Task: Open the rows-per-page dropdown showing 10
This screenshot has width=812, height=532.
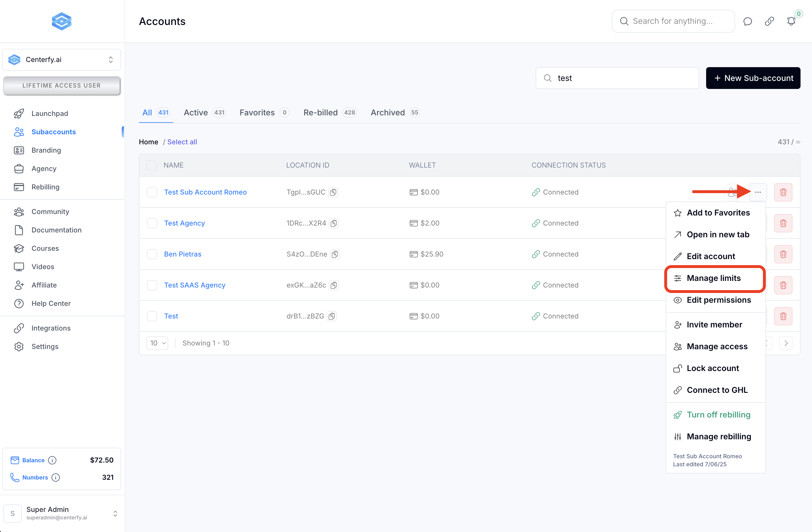Action: point(157,343)
